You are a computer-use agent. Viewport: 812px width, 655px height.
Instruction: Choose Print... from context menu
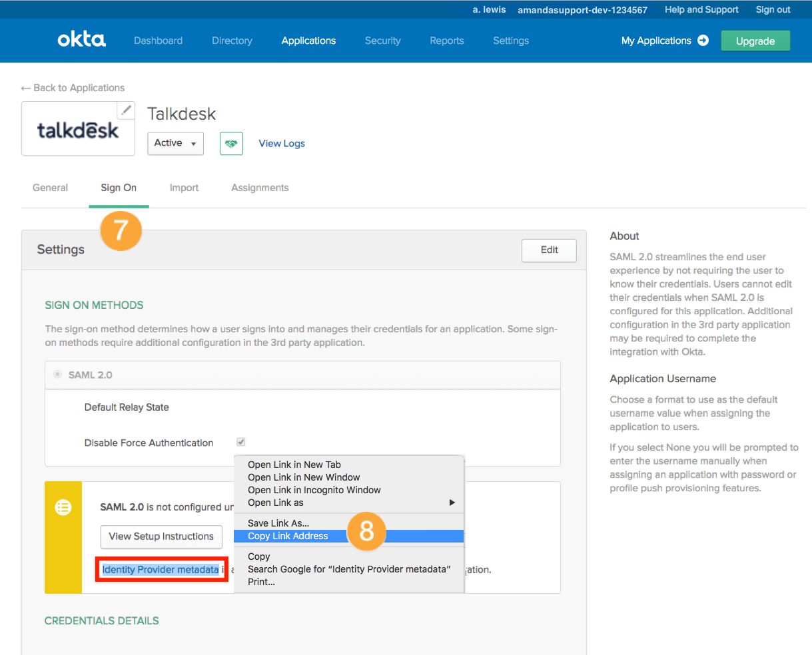(349, 582)
